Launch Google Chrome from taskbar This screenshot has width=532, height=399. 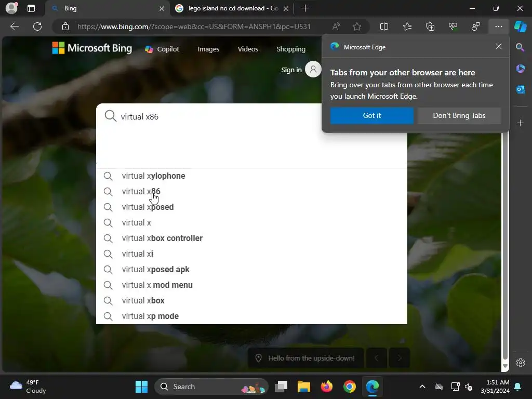(349, 387)
